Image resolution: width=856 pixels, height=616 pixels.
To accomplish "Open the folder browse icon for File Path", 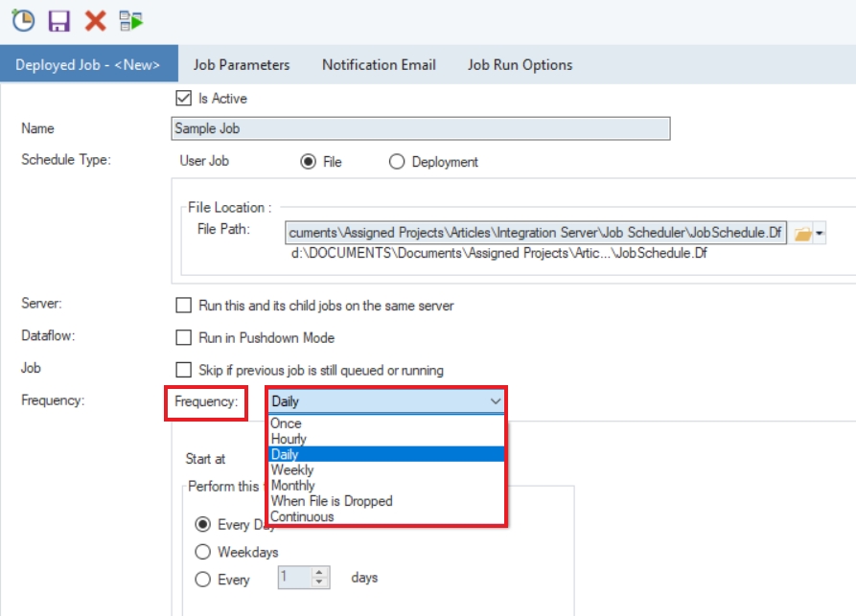I will [803, 233].
